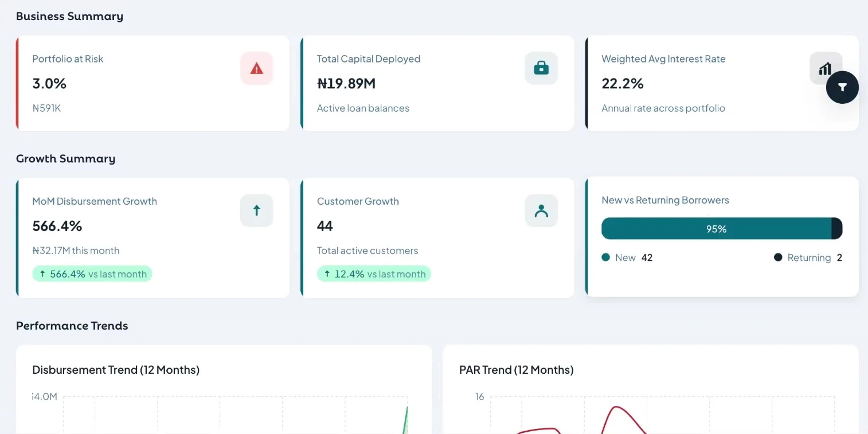Open the floating filter button
This screenshot has width=868, height=434.
click(x=842, y=87)
